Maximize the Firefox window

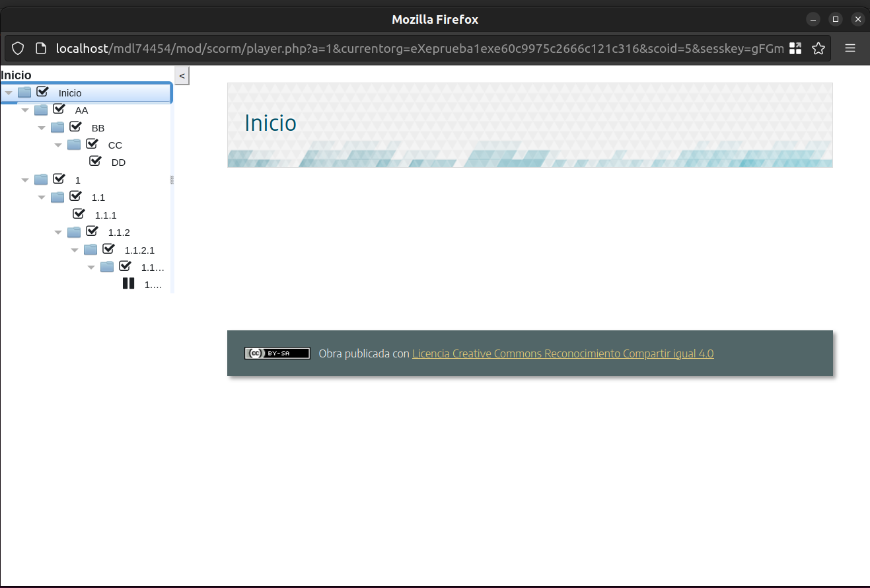click(836, 19)
